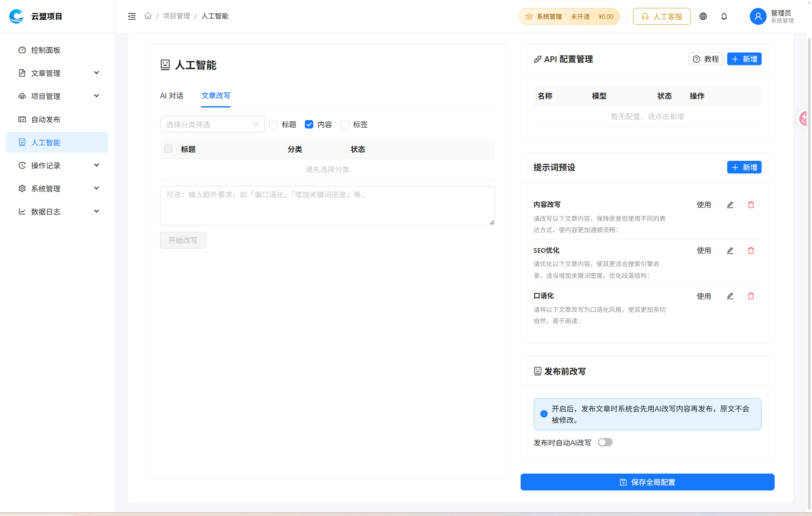Check the 标题 checkbox
This screenshot has height=516, width=812.
(x=273, y=124)
